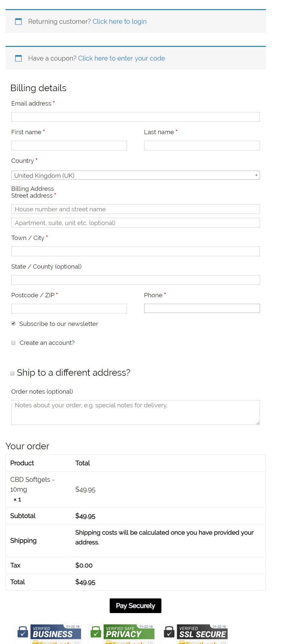Check the Create an account box
The width and height of the screenshot is (288, 644).
(13, 343)
